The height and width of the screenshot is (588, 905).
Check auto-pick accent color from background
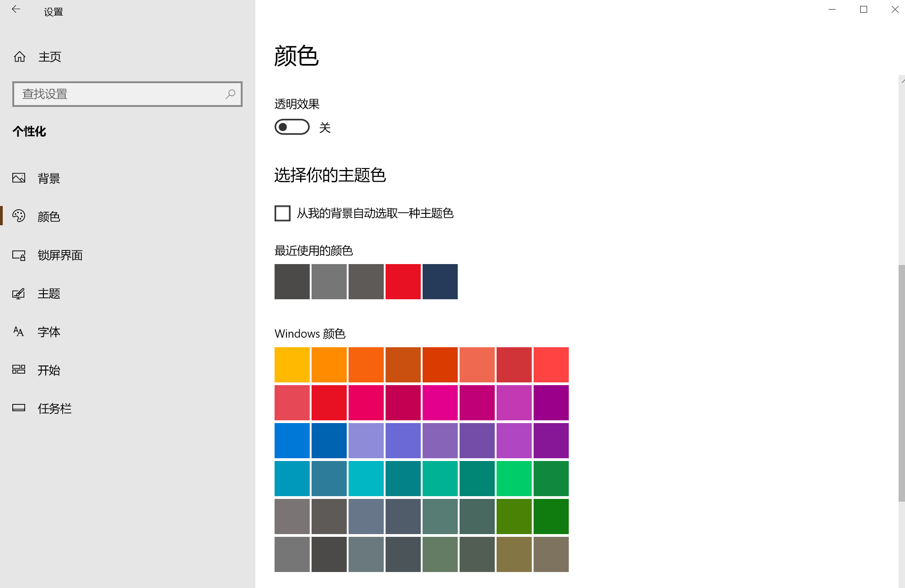[x=282, y=213]
